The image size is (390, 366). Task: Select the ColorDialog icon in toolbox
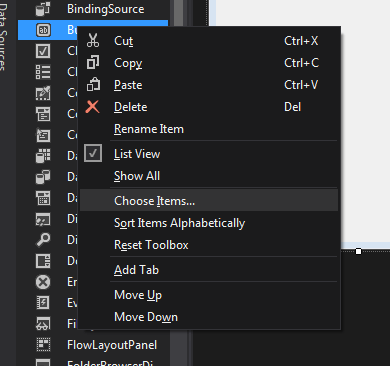[x=43, y=93]
